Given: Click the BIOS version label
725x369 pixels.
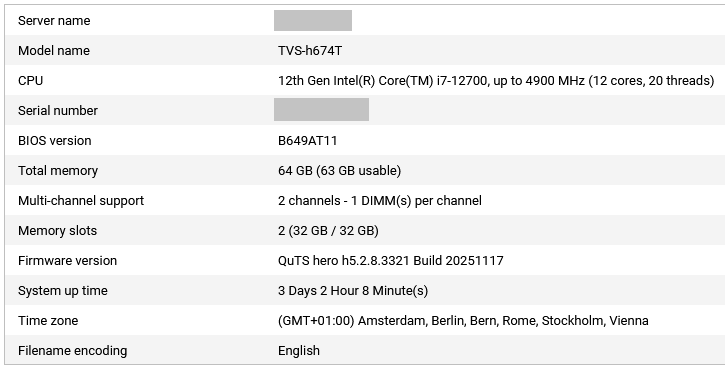Looking at the screenshot, I should point(55,141).
